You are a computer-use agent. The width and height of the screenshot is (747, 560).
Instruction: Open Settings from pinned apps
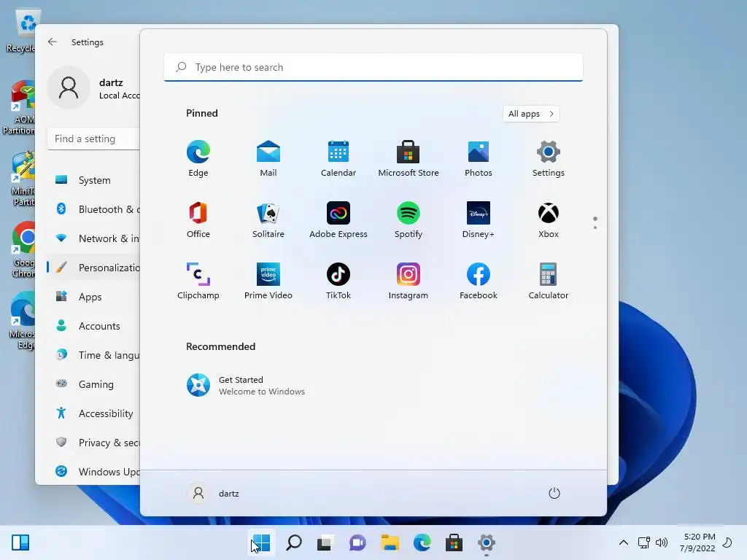pyautogui.click(x=549, y=159)
